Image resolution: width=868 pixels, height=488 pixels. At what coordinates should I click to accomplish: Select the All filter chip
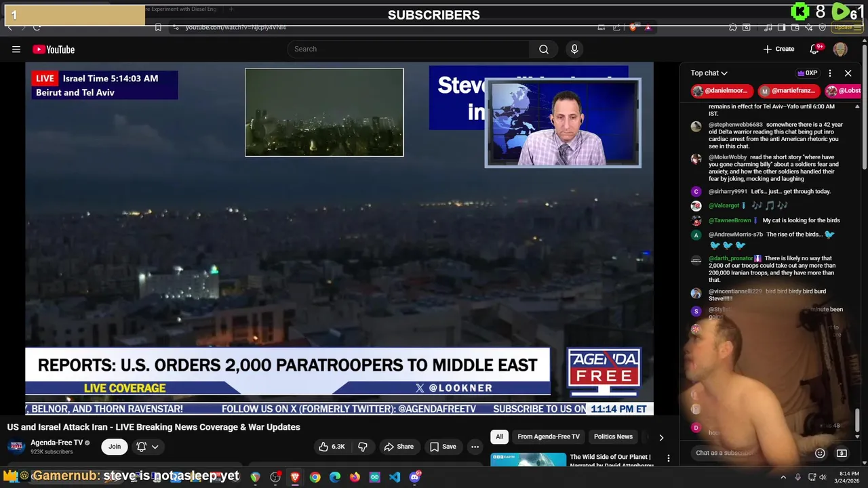click(x=499, y=436)
